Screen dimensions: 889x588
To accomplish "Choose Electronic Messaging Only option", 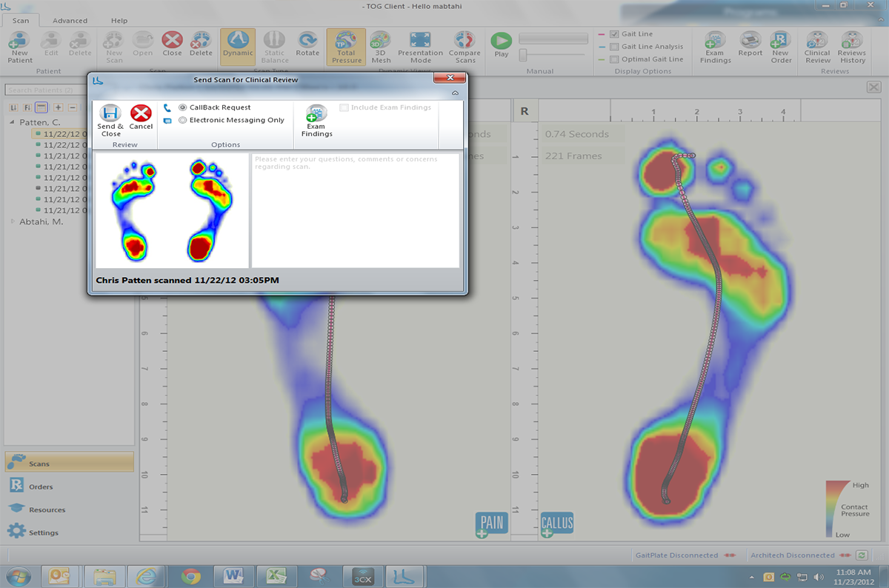I will pyautogui.click(x=183, y=120).
